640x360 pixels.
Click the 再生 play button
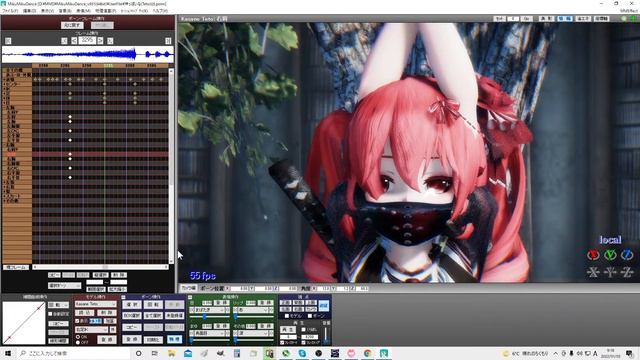pyautogui.click(x=288, y=329)
